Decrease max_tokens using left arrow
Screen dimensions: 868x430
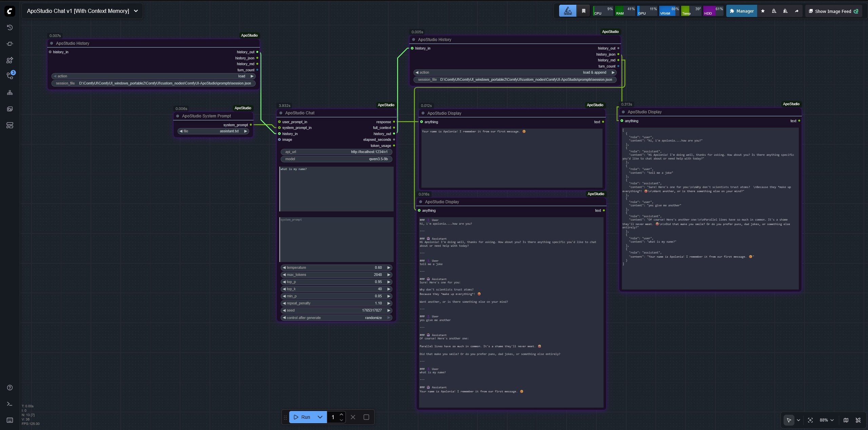coord(284,275)
